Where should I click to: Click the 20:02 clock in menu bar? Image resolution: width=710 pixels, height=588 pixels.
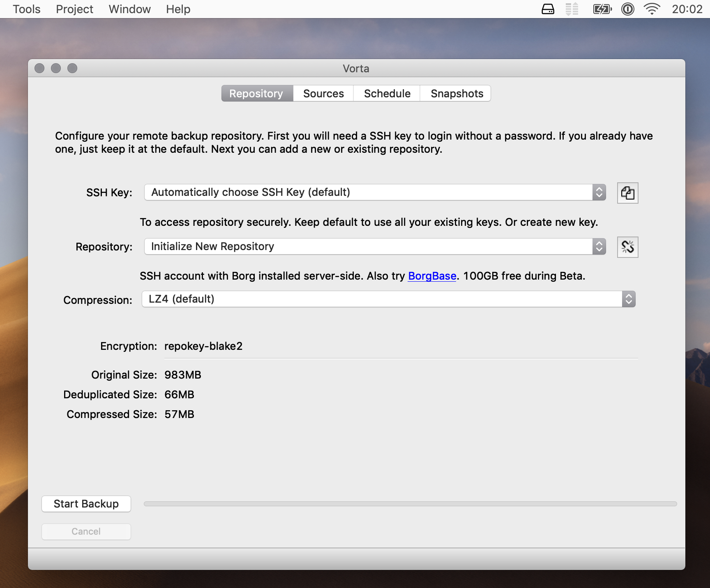(687, 9)
